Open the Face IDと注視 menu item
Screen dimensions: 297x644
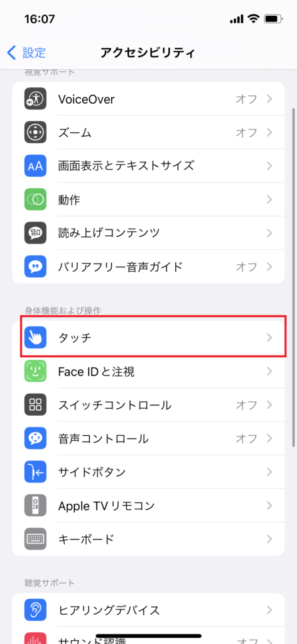tap(148, 372)
